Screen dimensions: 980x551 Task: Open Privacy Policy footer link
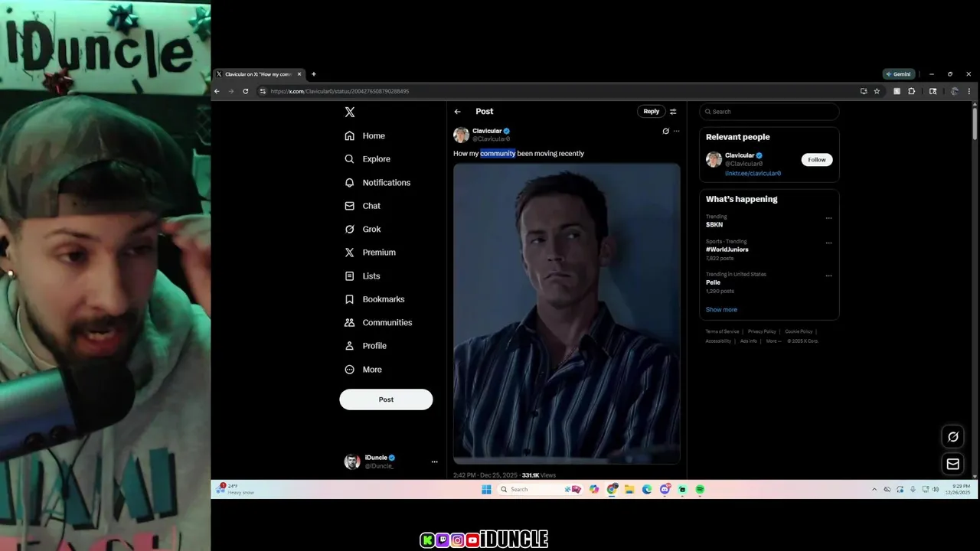(x=762, y=331)
